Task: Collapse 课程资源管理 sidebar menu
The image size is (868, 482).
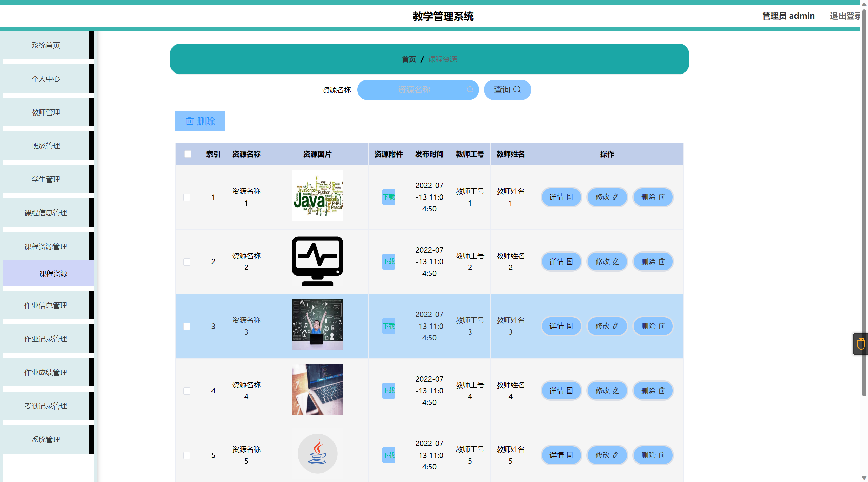Action: tap(46, 246)
